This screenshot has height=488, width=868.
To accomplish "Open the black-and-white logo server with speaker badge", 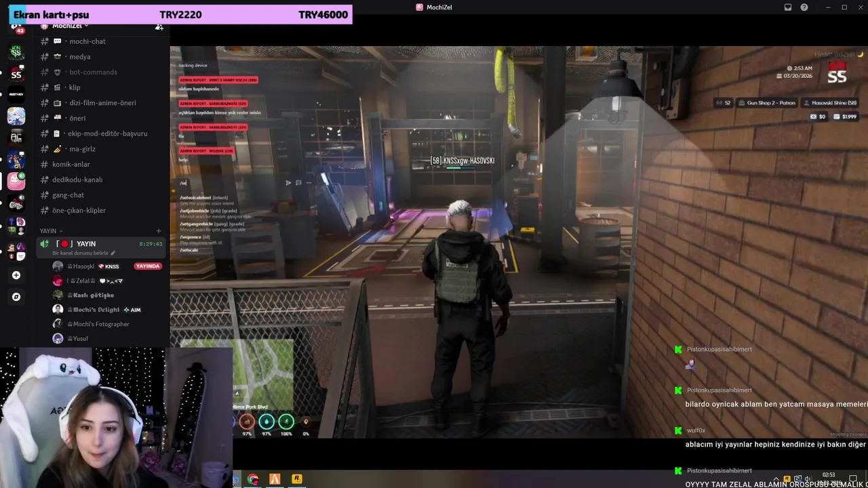I will [16, 203].
